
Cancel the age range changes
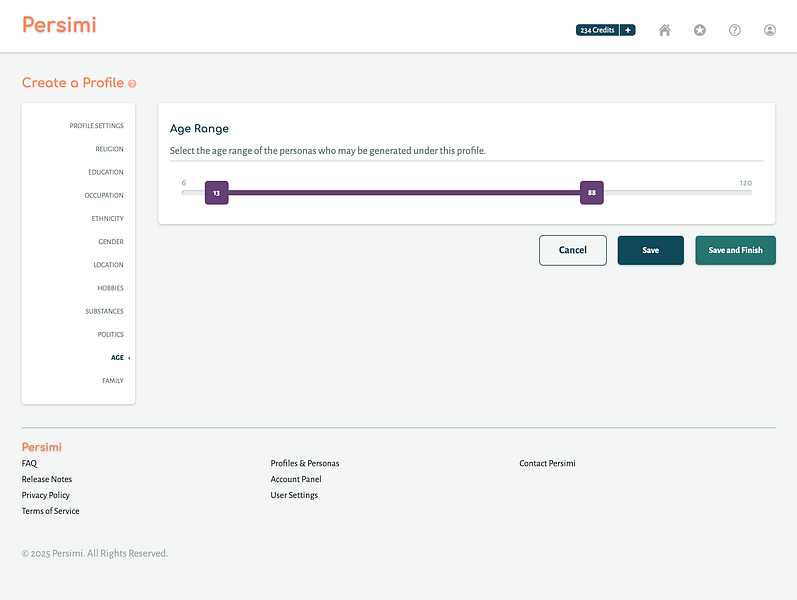[573, 250]
